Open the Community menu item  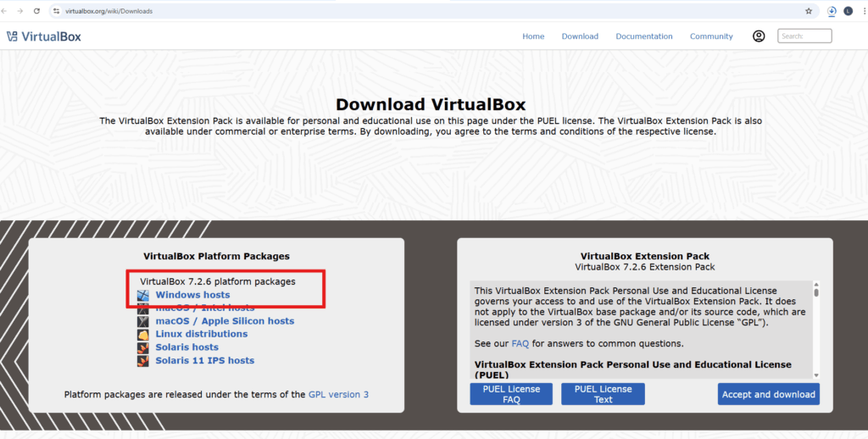[711, 36]
